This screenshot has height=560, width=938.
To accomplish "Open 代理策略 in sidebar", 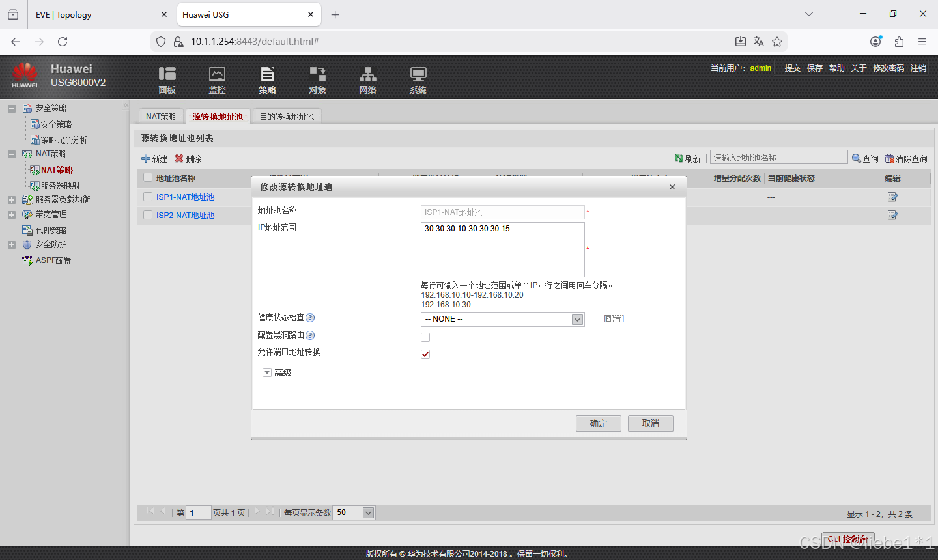I will 51,231.
